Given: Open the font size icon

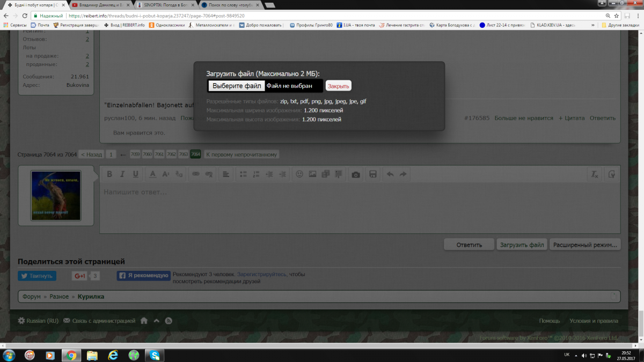Looking at the screenshot, I should coord(166,174).
